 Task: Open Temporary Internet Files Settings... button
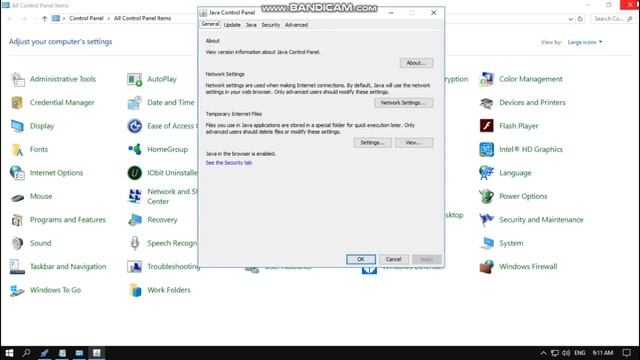point(372,142)
